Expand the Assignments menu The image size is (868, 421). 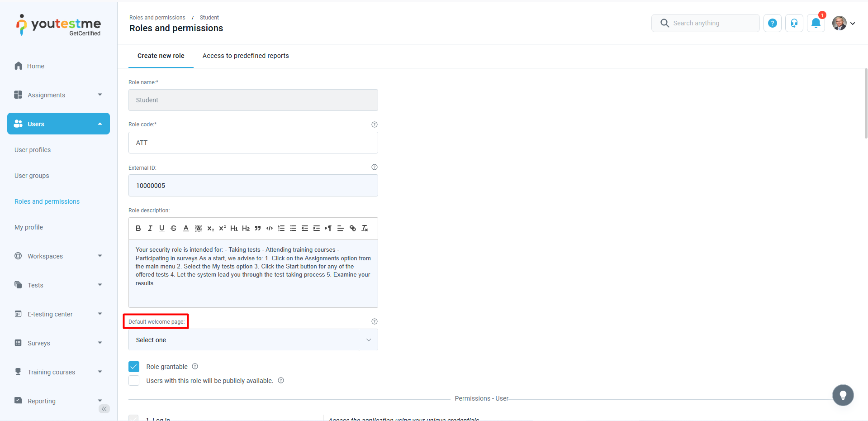58,95
